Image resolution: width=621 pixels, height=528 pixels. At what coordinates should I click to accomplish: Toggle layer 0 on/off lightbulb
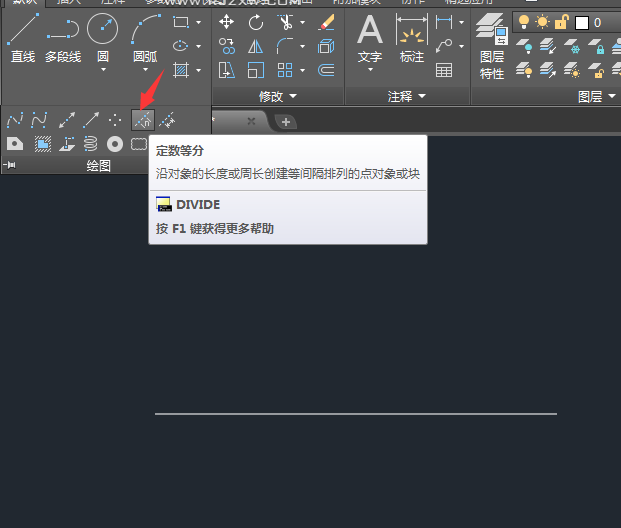click(x=524, y=22)
